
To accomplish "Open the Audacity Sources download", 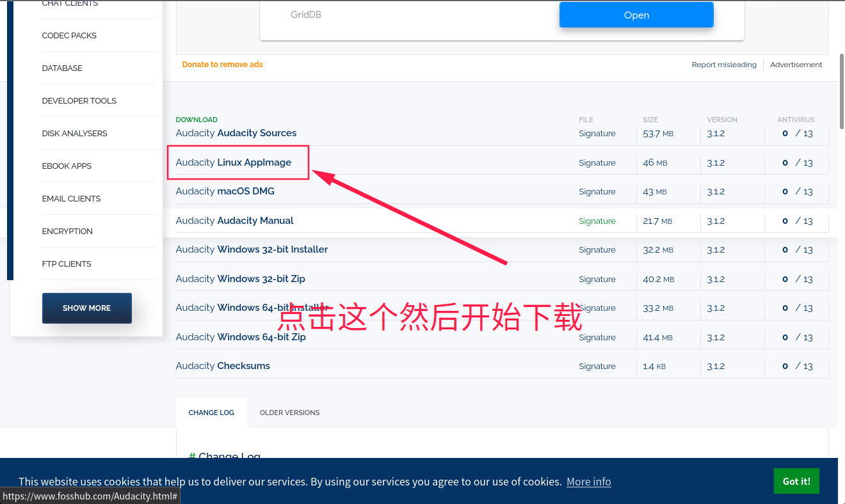I will point(236,133).
